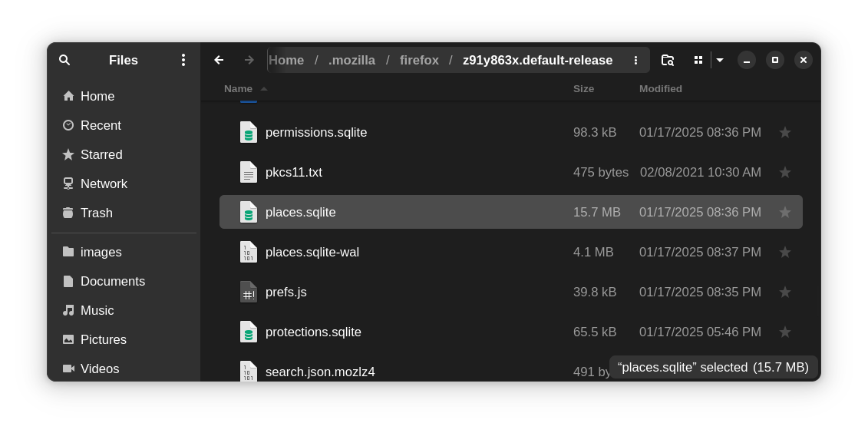Switch to grid view
This screenshot has width=868, height=433.
click(x=698, y=60)
